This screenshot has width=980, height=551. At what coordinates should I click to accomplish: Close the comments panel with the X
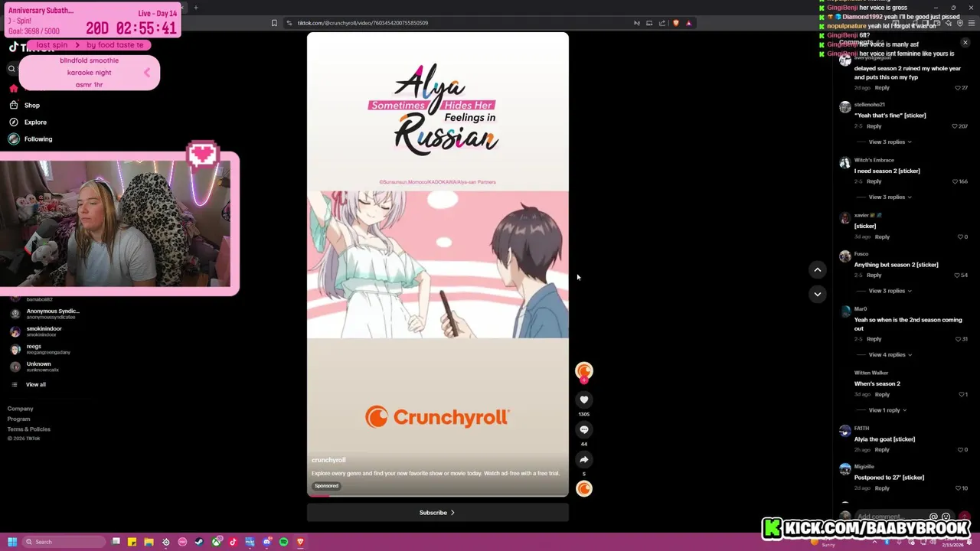tap(965, 43)
